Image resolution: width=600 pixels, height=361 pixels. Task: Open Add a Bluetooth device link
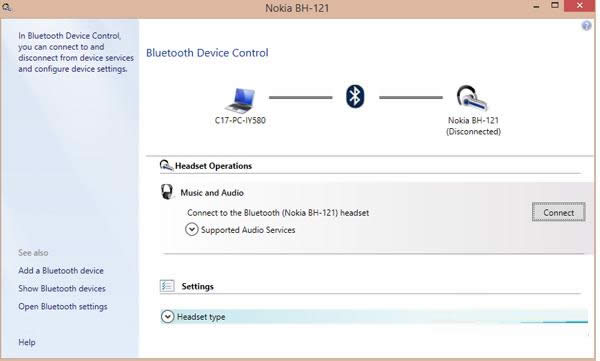click(61, 271)
